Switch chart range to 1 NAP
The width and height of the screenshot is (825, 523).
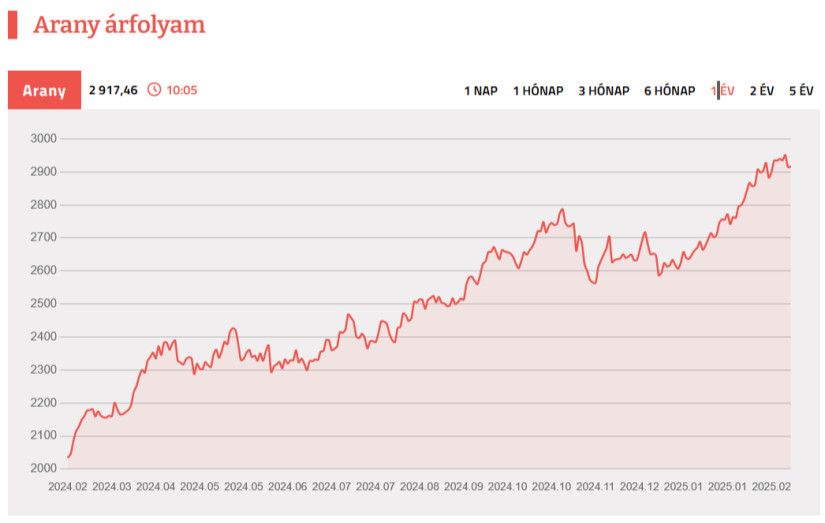pyautogui.click(x=480, y=91)
